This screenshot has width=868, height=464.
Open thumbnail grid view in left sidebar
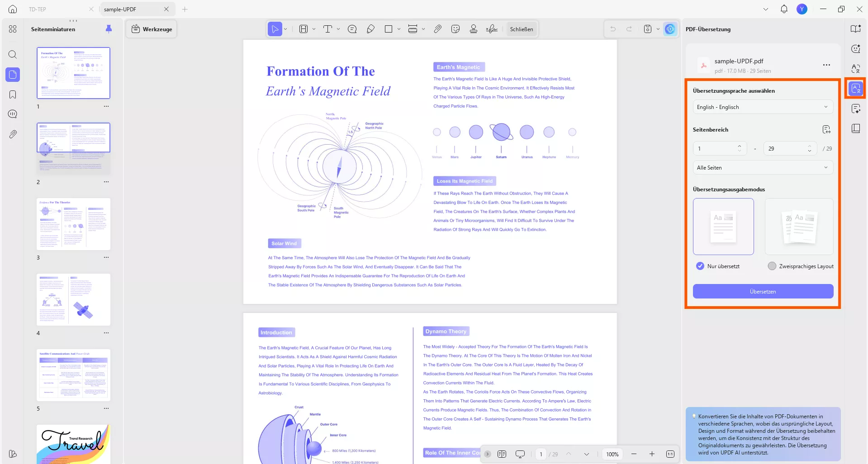[13, 29]
